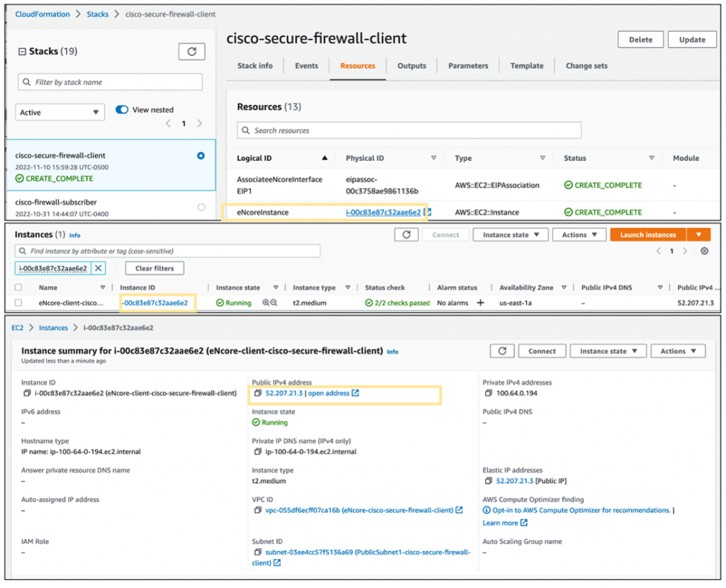Zoom in on instance status icon
The height and width of the screenshot is (588, 726).
pyautogui.click(x=267, y=303)
